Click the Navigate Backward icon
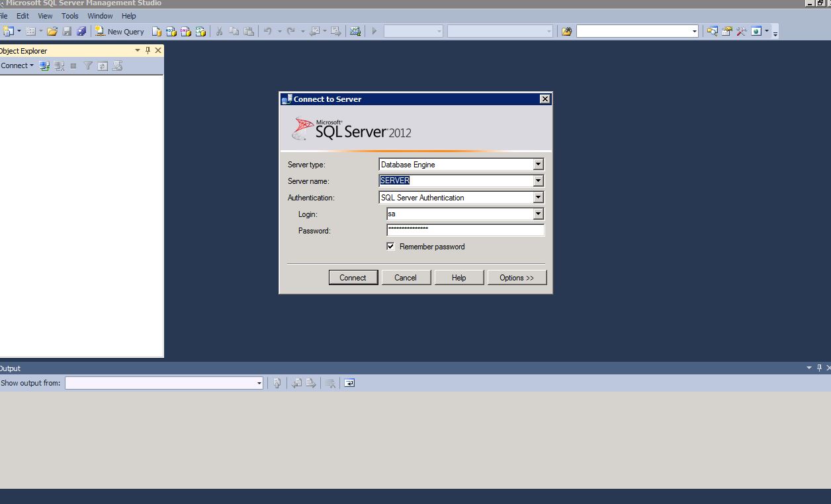831x504 pixels. point(315,31)
